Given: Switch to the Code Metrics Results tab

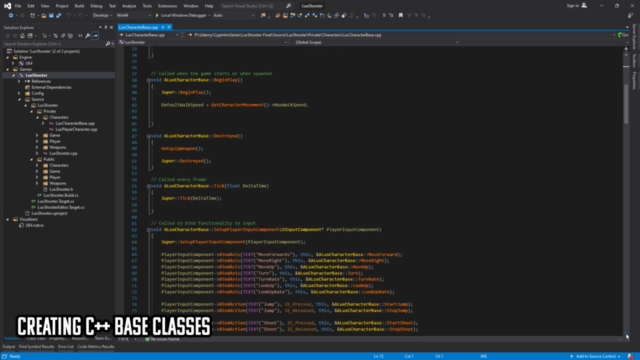Looking at the screenshot, I should coord(96,347).
